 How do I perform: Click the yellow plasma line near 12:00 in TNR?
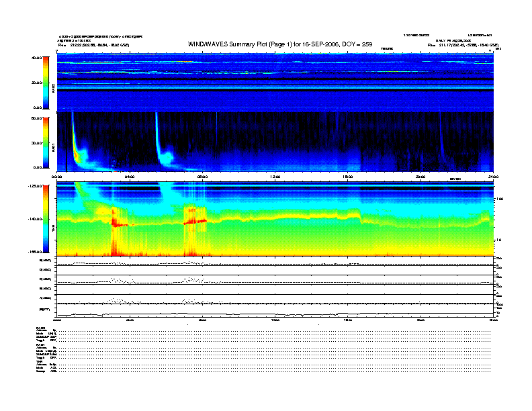(x=275, y=218)
